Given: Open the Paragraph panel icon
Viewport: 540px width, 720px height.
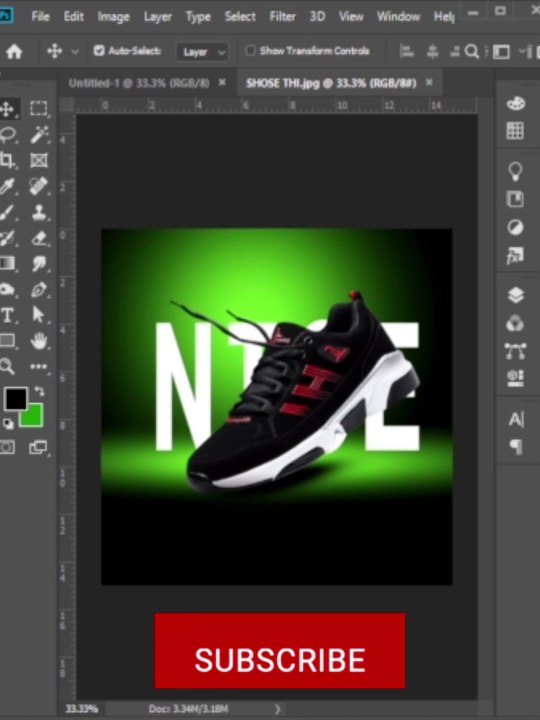Looking at the screenshot, I should pyautogui.click(x=516, y=446).
